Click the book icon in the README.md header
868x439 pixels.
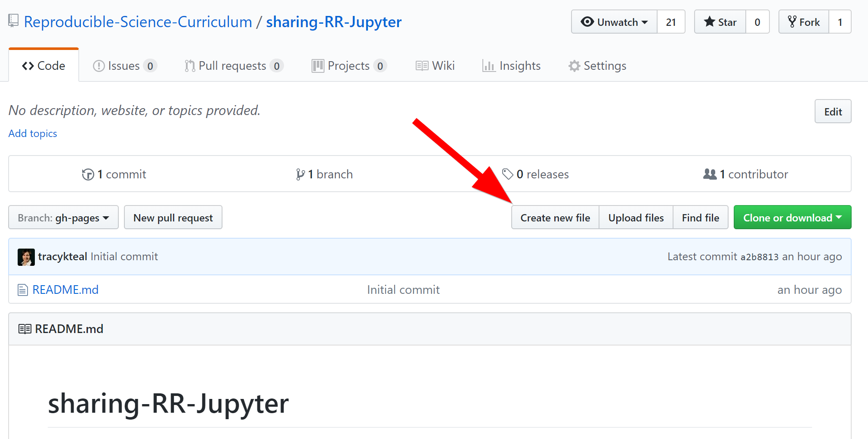point(25,329)
